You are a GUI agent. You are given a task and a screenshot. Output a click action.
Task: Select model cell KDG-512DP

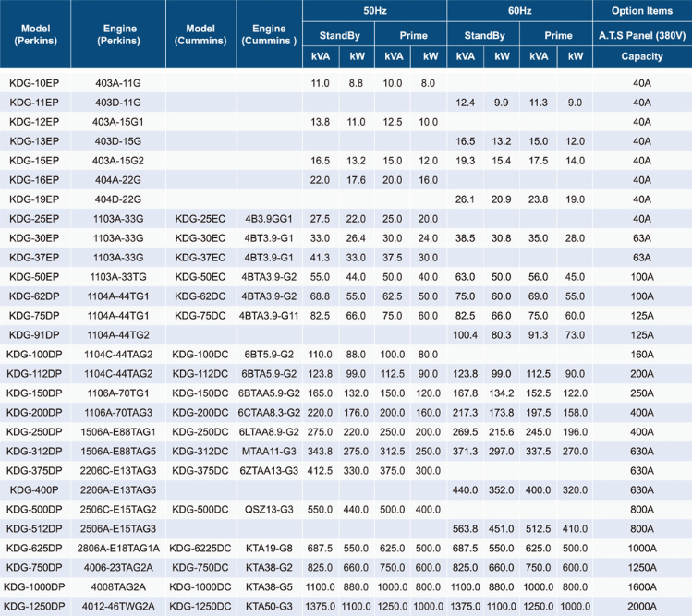[x=34, y=529]
